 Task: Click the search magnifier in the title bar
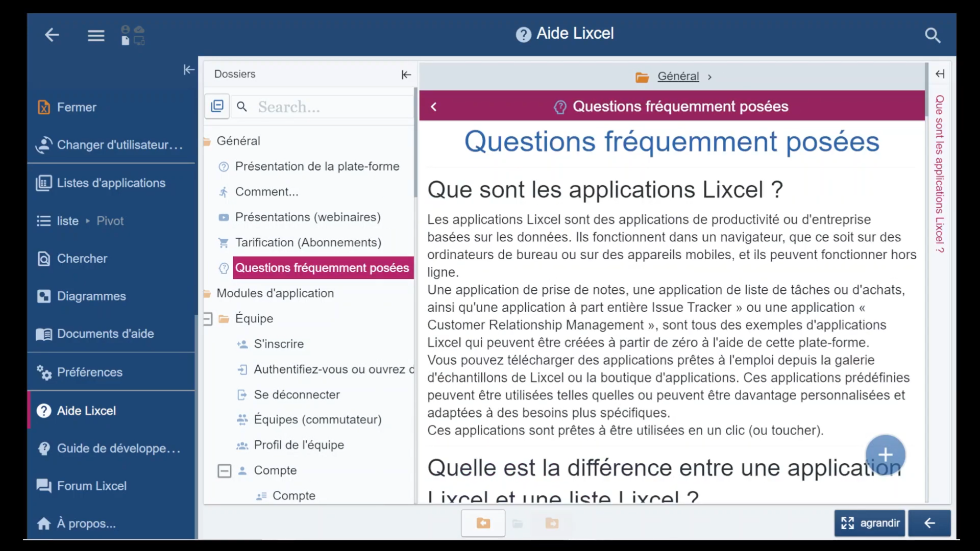(x=933, y=35)
